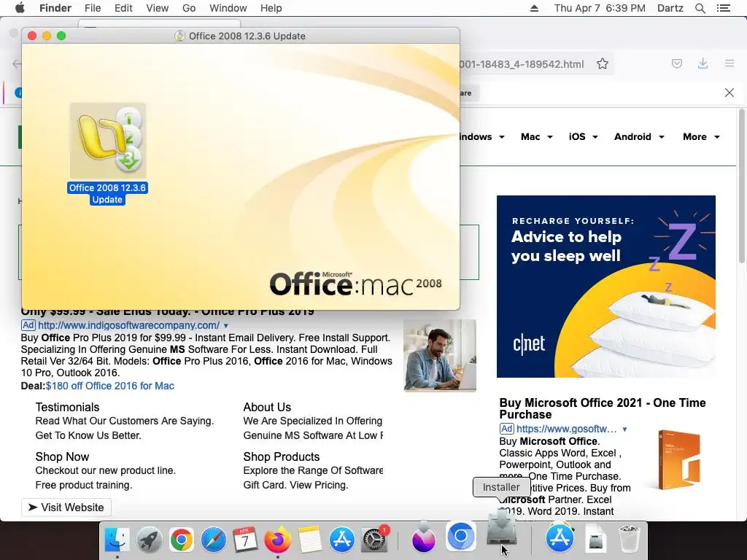Open the disk image document in the Dock
Screen dimensions: 747x560
[595, 540]
